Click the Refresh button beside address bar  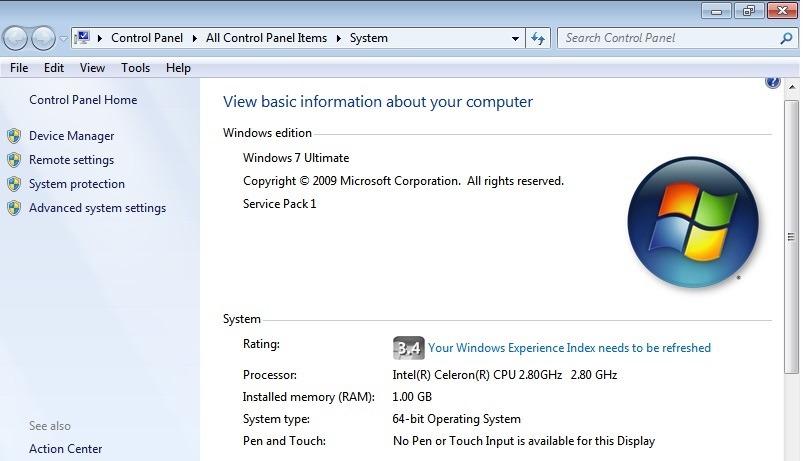click(x=538, y=38)
